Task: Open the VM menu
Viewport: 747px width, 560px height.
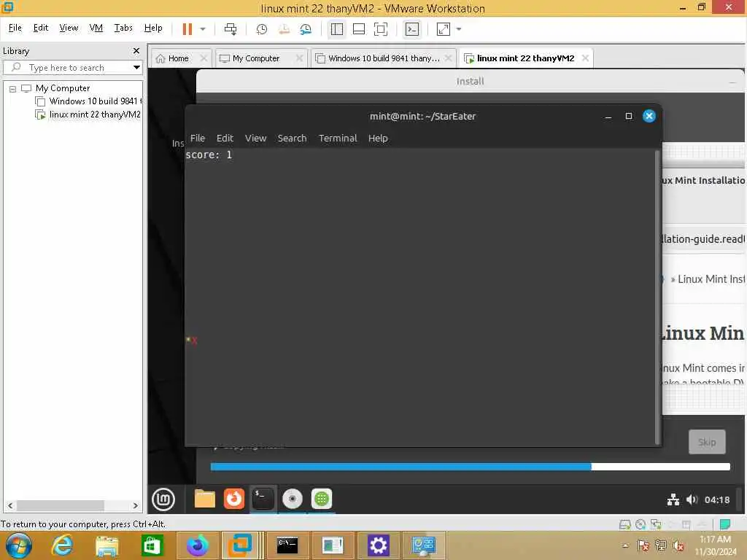Action: pyautogui.click(x=96, y=28)
